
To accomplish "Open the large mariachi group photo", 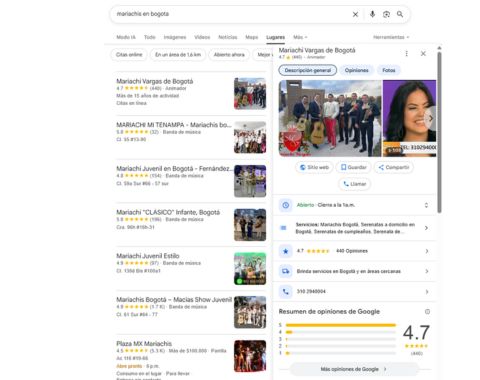I will click(x=330, y=118).
